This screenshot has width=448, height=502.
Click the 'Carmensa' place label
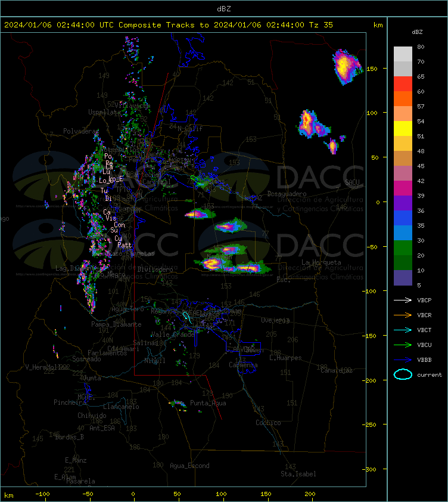[x=243, y=365]
